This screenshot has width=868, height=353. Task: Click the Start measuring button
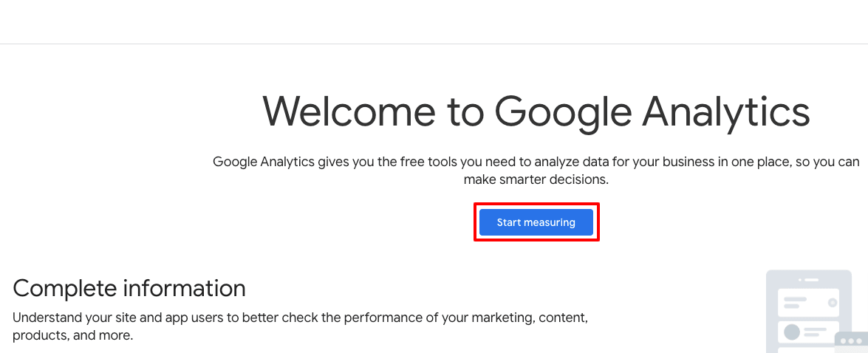536,222
